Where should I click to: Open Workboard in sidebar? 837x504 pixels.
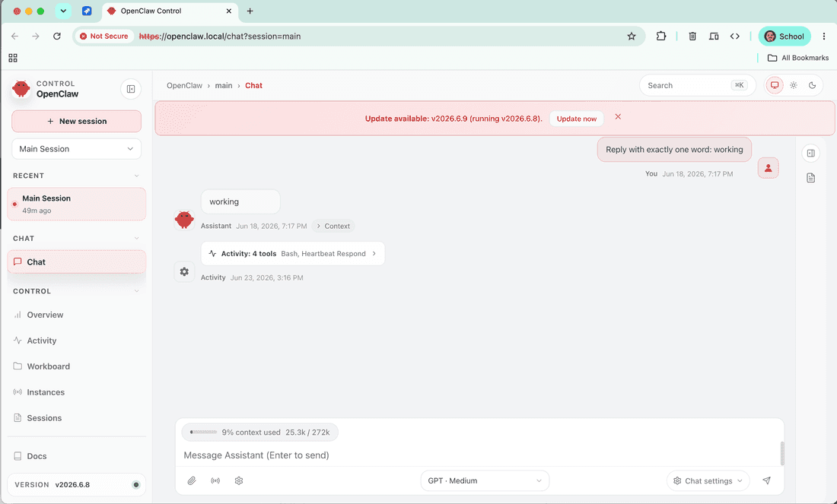76,366
